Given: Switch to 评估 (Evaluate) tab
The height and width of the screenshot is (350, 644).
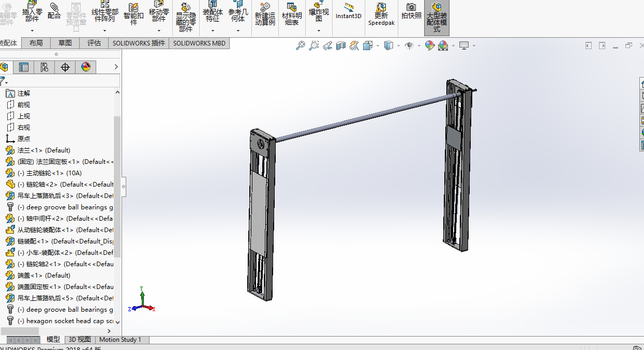Looking at the screenshot, I should pyautogui.click(x=94, y=43).
